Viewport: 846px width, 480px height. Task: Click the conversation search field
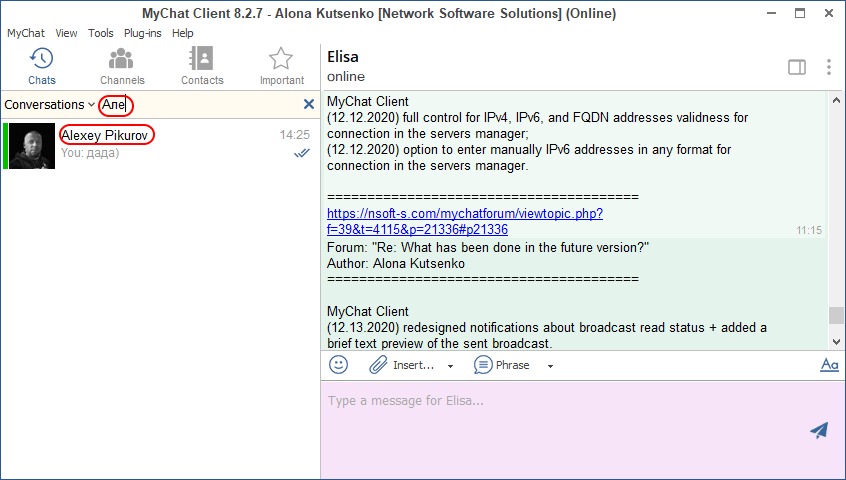click(200, 105)
